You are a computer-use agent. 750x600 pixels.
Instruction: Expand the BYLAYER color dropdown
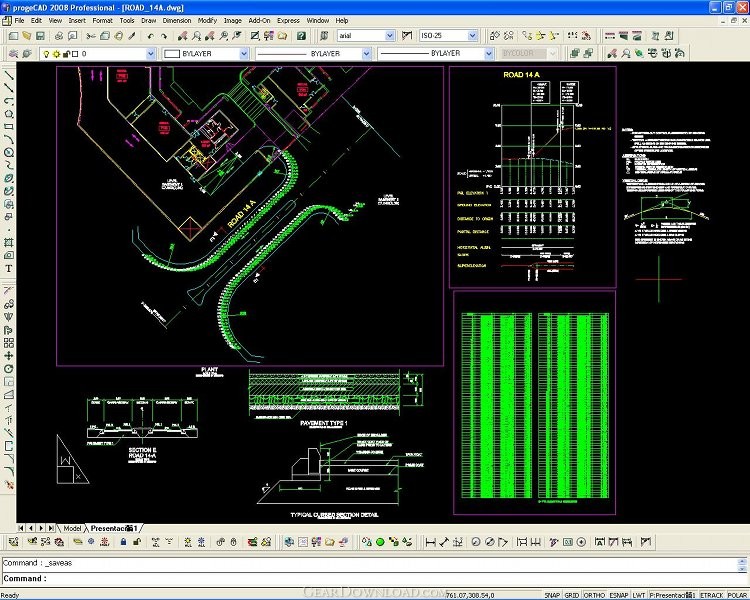[244, 54]
